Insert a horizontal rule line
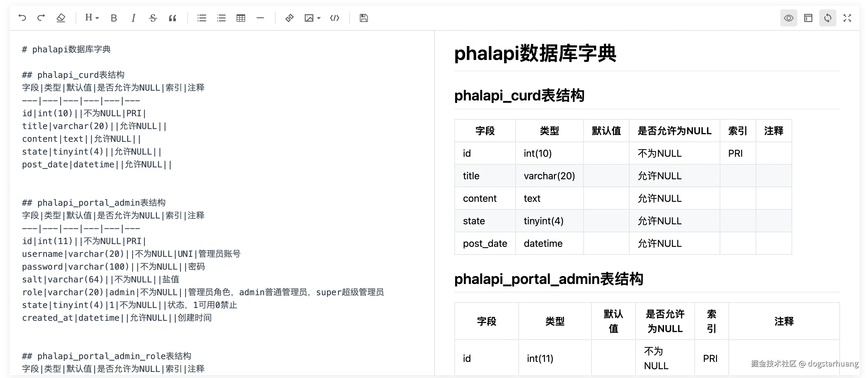 pyautogui.click(x=260, y=18)
